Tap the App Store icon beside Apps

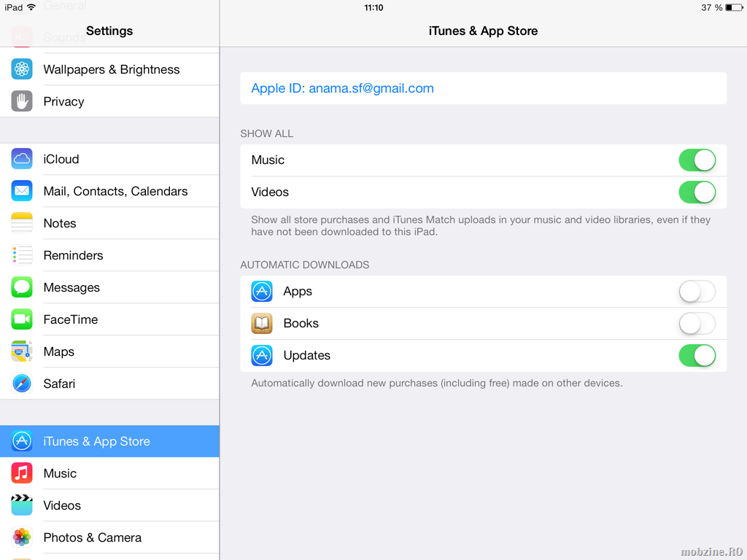coord(262,291)
